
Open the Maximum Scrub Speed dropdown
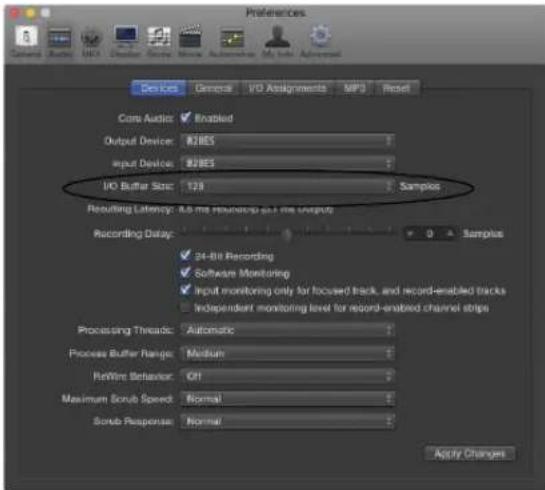[287, 399]
